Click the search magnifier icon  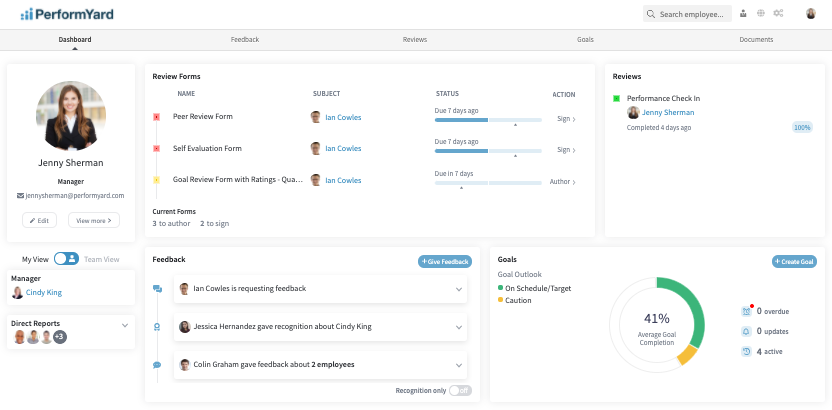(x=651, y=14)
